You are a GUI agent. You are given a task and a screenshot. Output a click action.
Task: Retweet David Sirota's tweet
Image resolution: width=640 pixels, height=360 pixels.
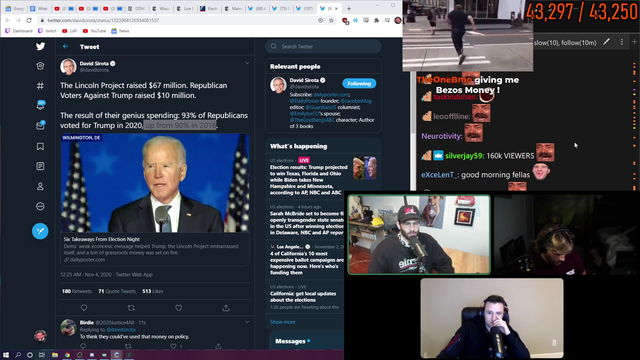click(131, 308)
